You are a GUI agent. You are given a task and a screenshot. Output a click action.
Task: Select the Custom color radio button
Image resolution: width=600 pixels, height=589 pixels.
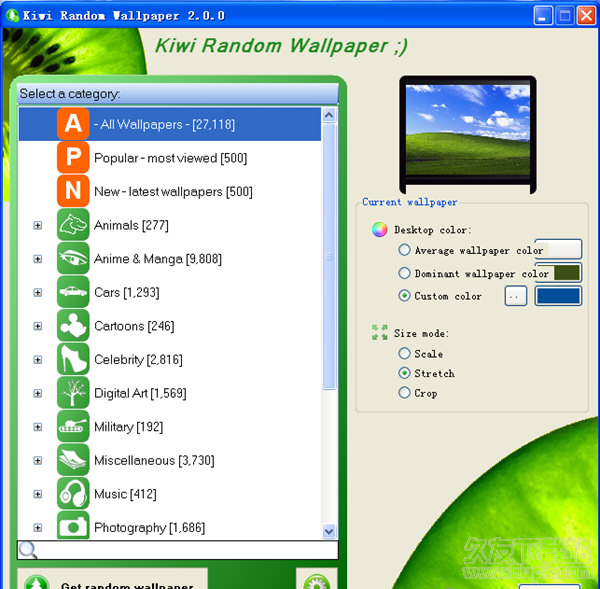click(x=404, y=295)
